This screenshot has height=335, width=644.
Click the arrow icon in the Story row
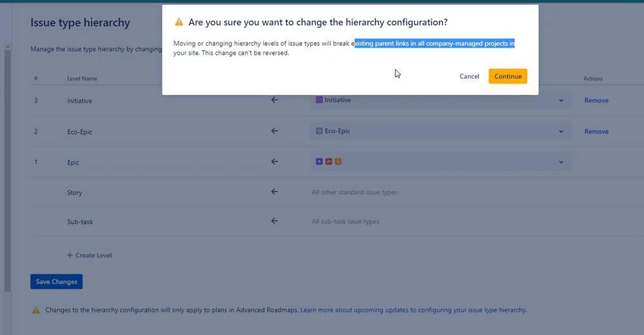[x=275, y=192]
